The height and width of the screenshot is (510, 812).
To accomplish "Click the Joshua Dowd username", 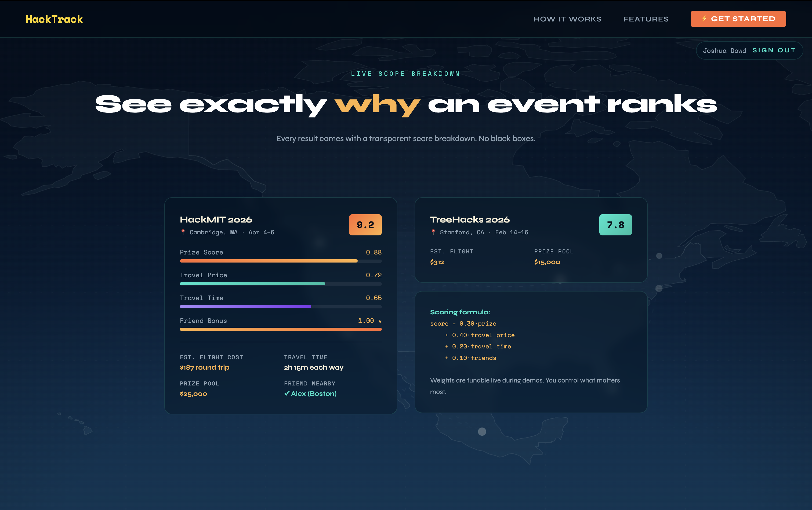I will [724, 51].
